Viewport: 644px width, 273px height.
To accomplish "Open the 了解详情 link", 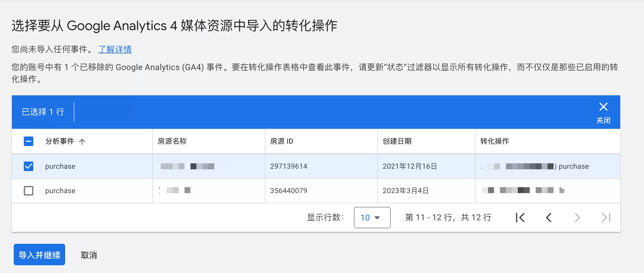I will pos(115,49).
